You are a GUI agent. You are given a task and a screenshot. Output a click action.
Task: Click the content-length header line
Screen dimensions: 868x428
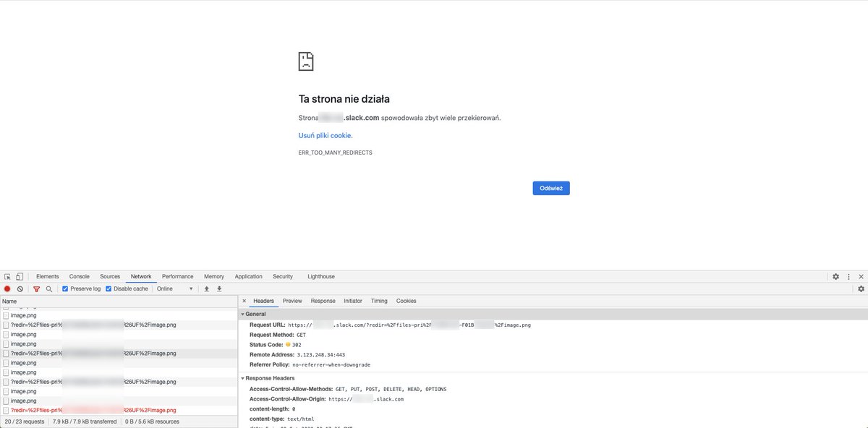click(x=273, y=409)
